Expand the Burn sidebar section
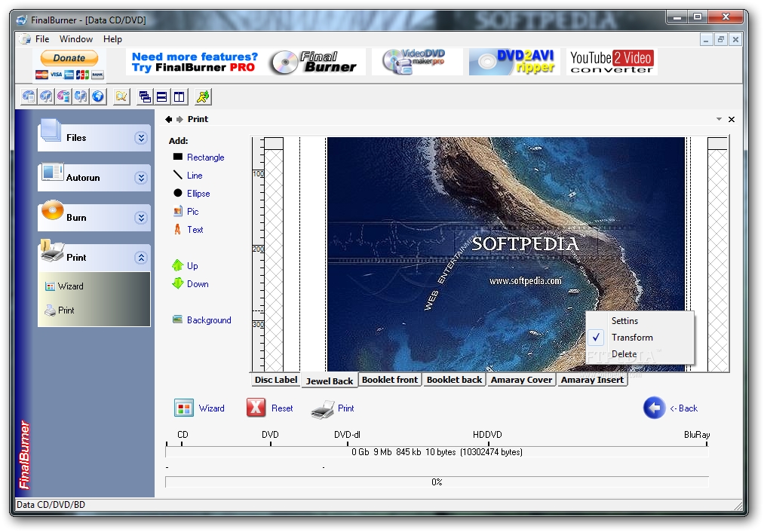764x532 pixels. click(141, 218)
